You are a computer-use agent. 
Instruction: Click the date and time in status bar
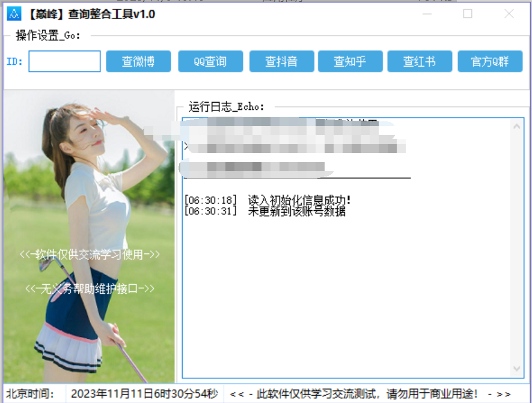click(x=144, y=394)
